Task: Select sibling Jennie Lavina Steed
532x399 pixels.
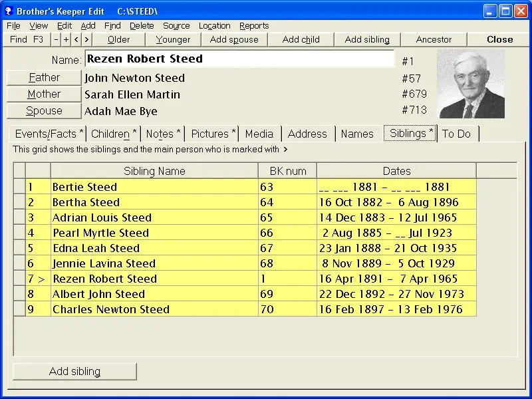Action: click(x=154, y=263)
